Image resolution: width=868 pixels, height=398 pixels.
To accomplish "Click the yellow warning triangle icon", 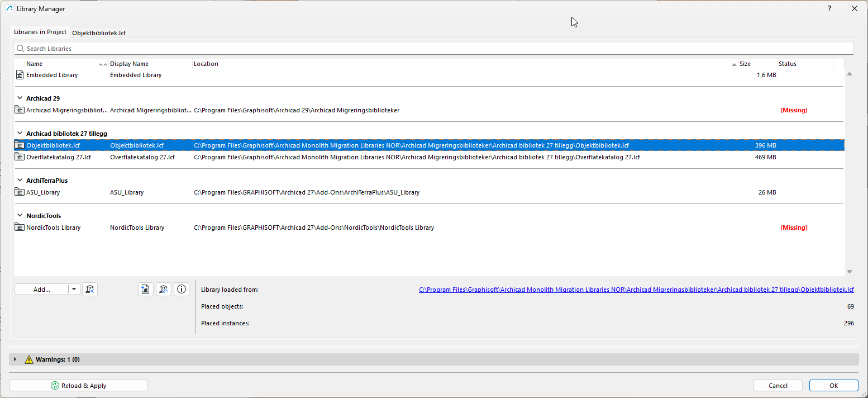I will (x=29, y=359).
